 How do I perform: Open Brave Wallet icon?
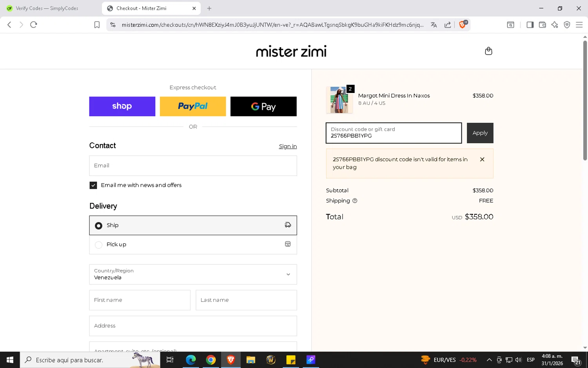point(543,25)
